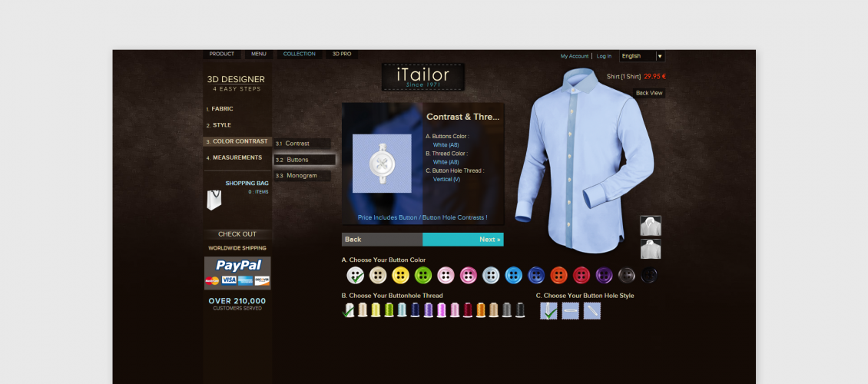Select the white button color
Viewport: 868px width, 384px height.
[x=356, y=275]
